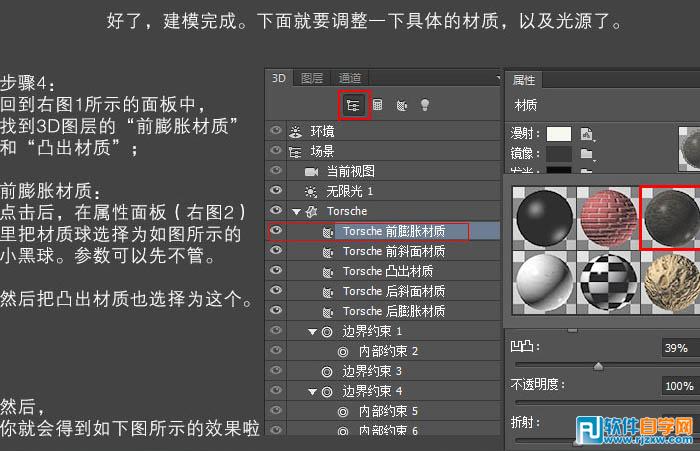Click the meshes filter icon

[x=378, y=105]
